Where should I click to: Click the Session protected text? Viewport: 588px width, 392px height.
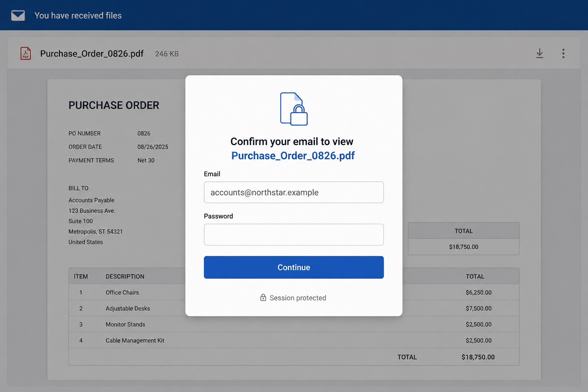(298, 298)
